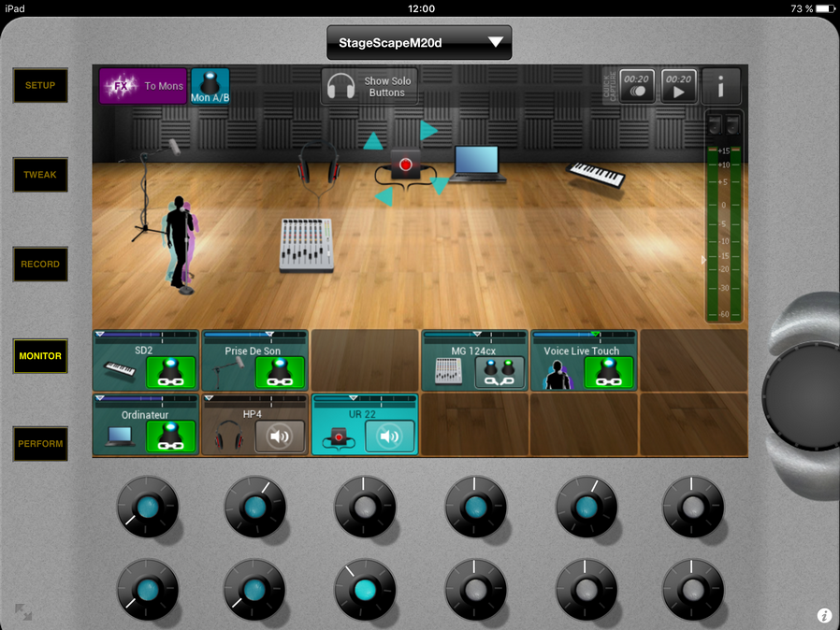Select the headphones on stand stage icon

[317, 168]
